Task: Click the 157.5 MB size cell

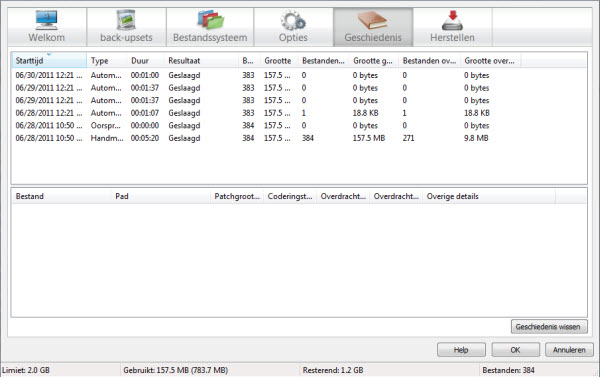Action: click(369, 138)
